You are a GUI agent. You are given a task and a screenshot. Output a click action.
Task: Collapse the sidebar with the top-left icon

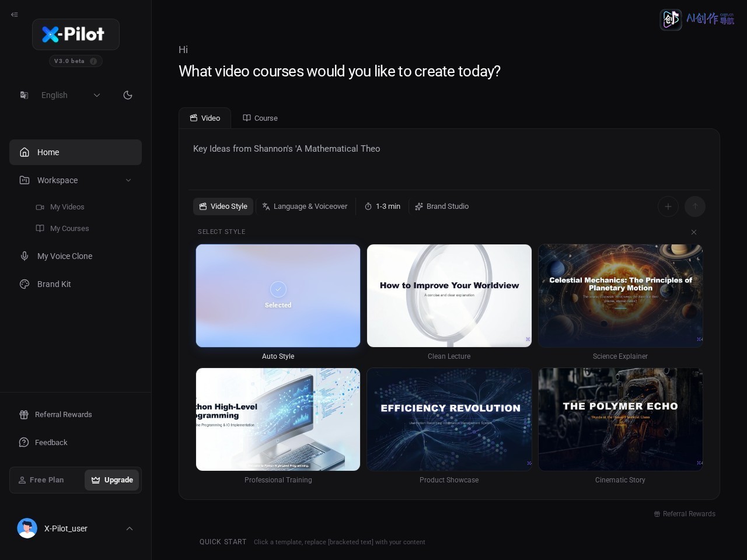[x=15, y=15]
